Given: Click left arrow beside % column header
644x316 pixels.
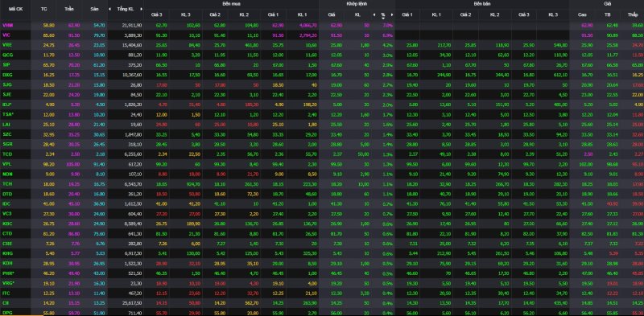Looking at the screenshot, I should pos(374,14).
